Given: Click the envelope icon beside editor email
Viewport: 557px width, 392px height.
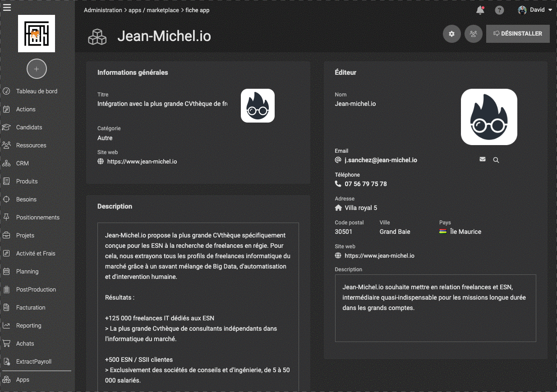Looking at the screenshot, I should (x=483, y=160).
